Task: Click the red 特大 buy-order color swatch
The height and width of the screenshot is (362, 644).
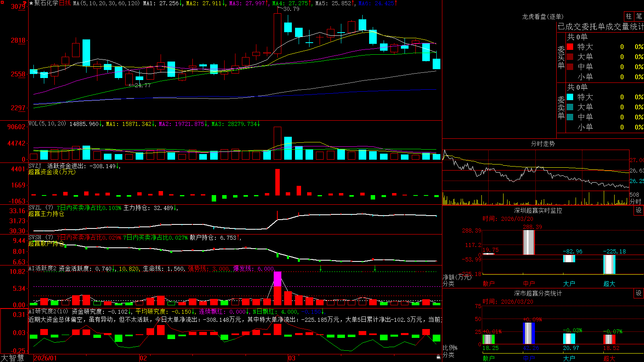Action: click(570, 47)
